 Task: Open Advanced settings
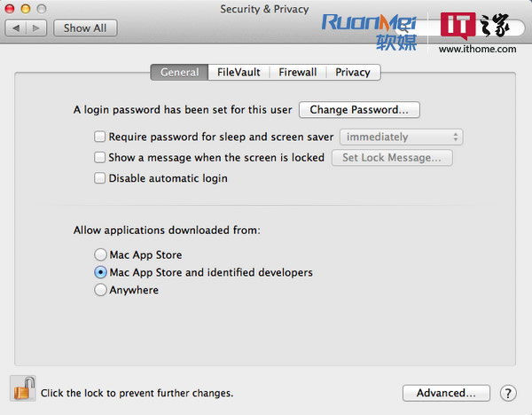click(x=446, y=393)
